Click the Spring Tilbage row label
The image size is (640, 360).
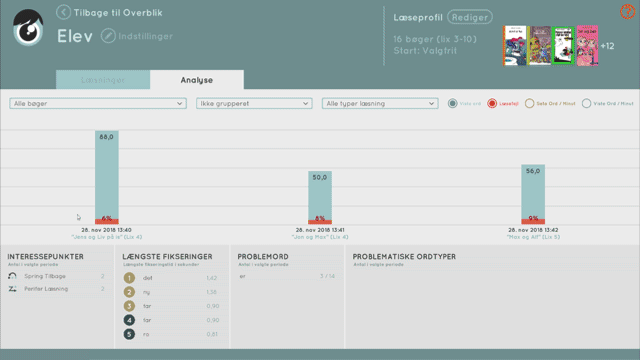point(45,276)
